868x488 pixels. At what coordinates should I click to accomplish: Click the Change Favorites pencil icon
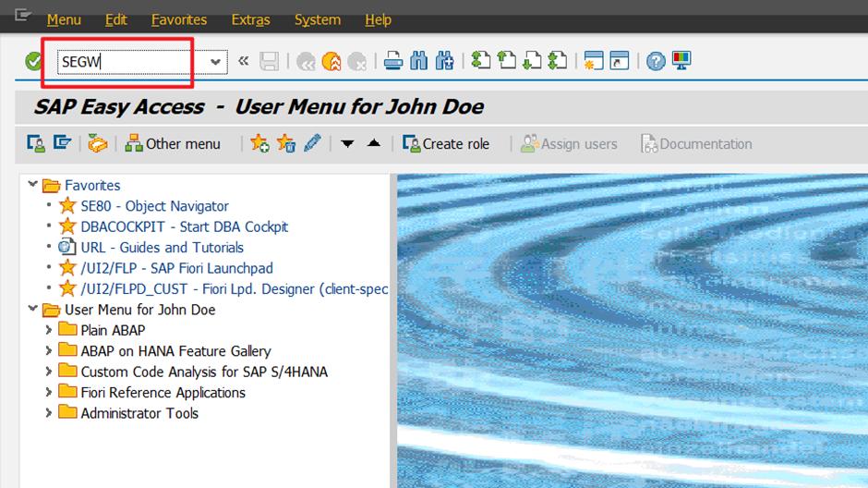point(312,143)
